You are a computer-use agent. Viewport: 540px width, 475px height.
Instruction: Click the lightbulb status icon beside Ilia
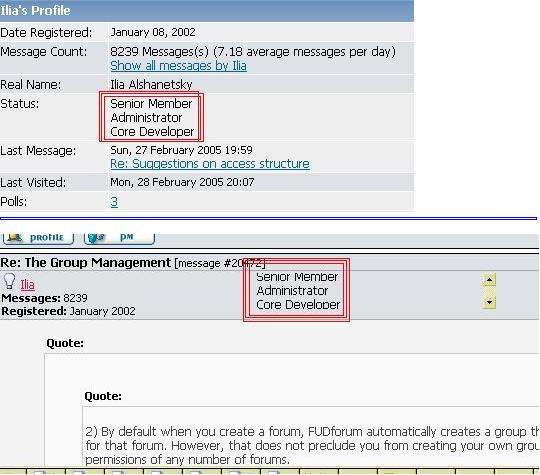click(x=9, y=281)
